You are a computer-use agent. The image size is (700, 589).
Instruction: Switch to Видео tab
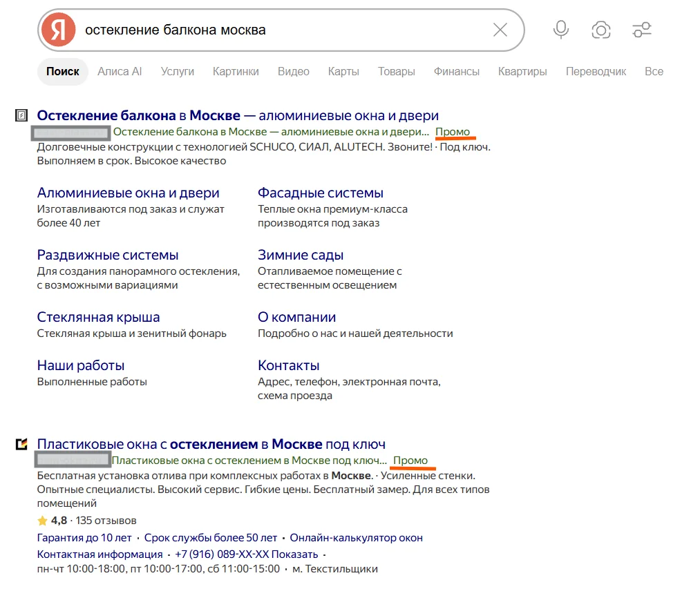coord(293,71)
